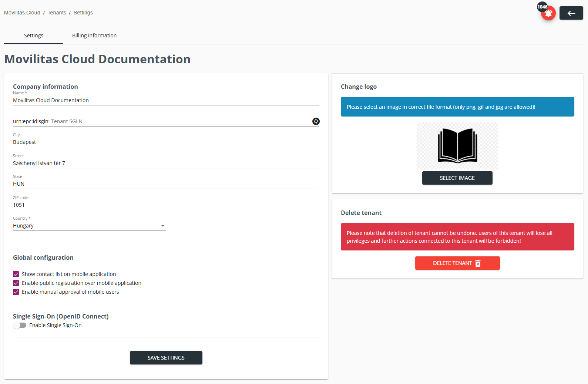
Task: Click the ZIP code field showing 1051
Action: click(166, 205)
